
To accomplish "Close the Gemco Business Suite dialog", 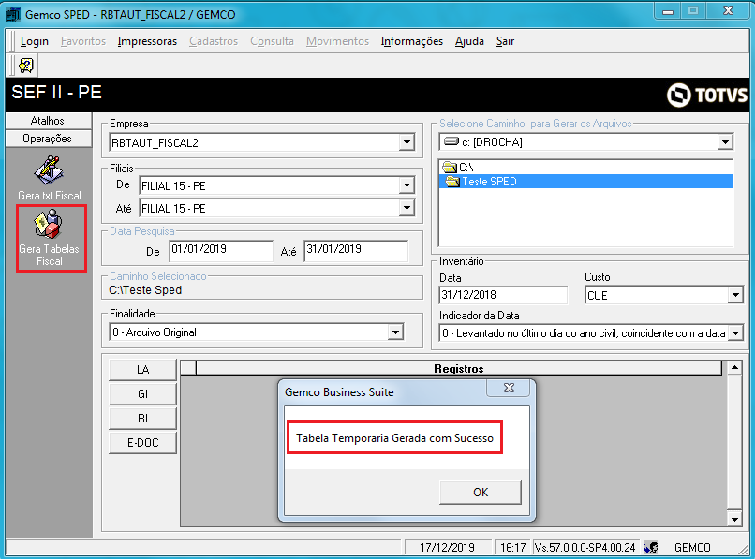I will coord(509,388).
